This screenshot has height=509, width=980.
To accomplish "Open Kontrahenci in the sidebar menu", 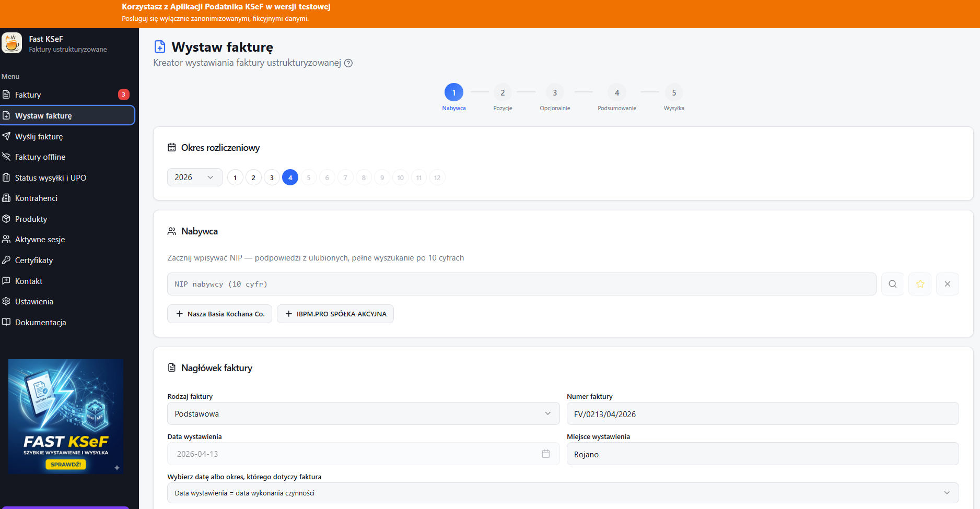I will coord(36,198).
